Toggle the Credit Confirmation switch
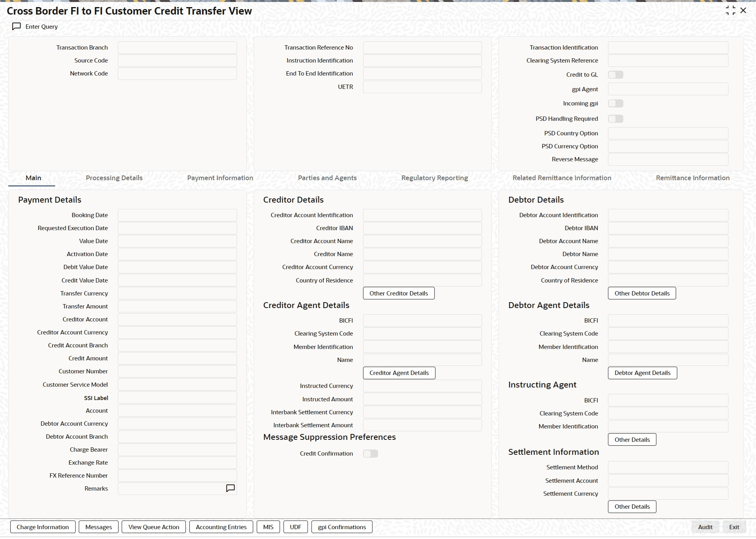The image size is (756, 539). click(370, 454)
